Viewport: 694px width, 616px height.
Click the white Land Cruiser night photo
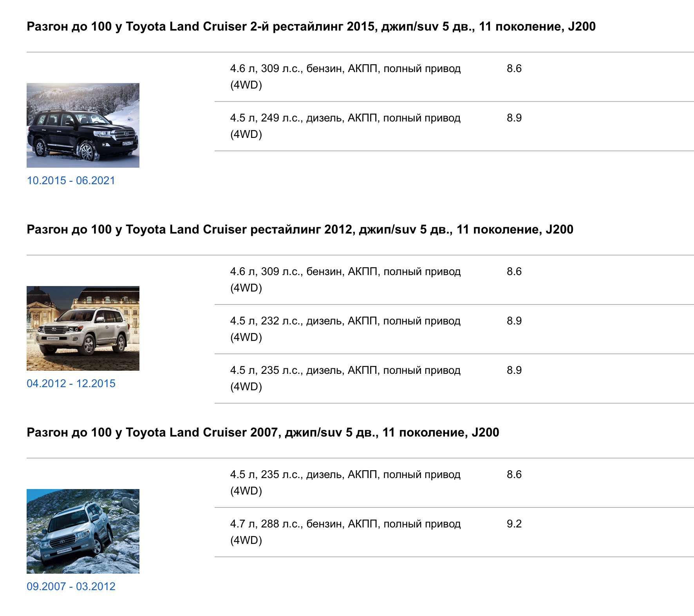[83, 328]
